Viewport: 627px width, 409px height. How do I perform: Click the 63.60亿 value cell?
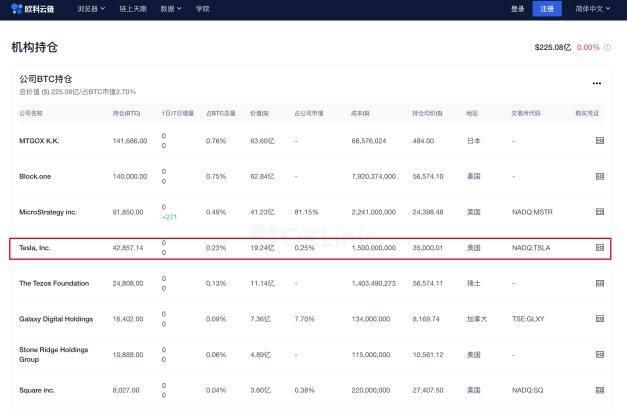coord(262,141)
